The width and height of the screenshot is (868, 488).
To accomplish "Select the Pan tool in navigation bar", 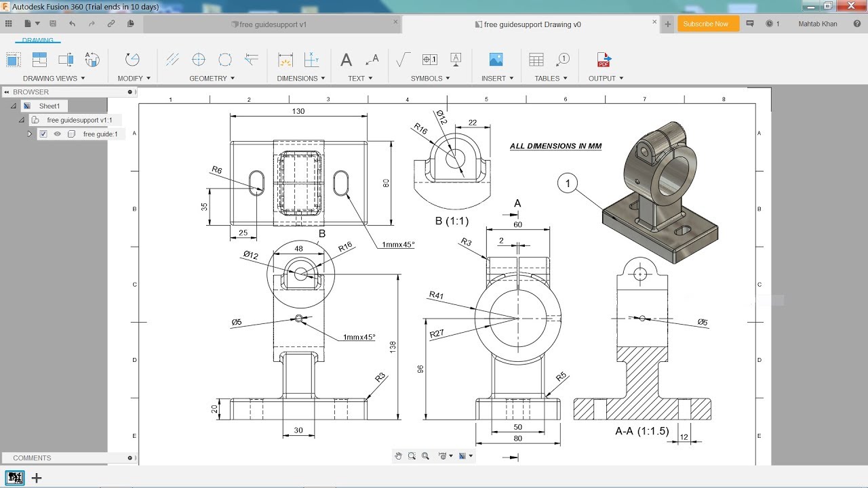I will [399, 455].
